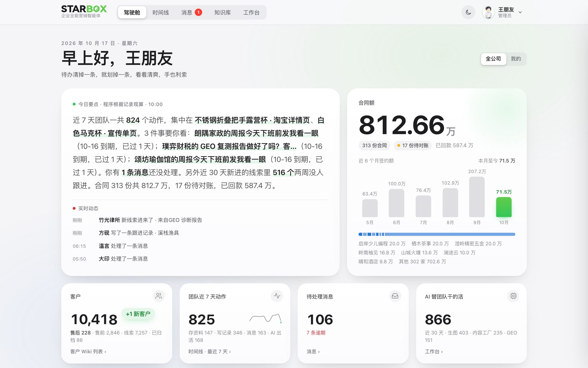Open the 王朋友 avatar picture
588x368 pixels.
[x=488, y=12]
